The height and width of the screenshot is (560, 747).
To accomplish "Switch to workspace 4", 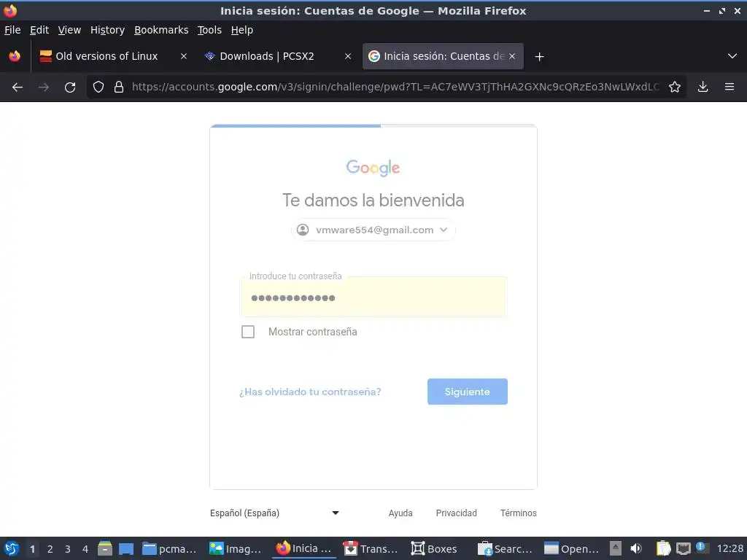I will (x=85, y=549).
